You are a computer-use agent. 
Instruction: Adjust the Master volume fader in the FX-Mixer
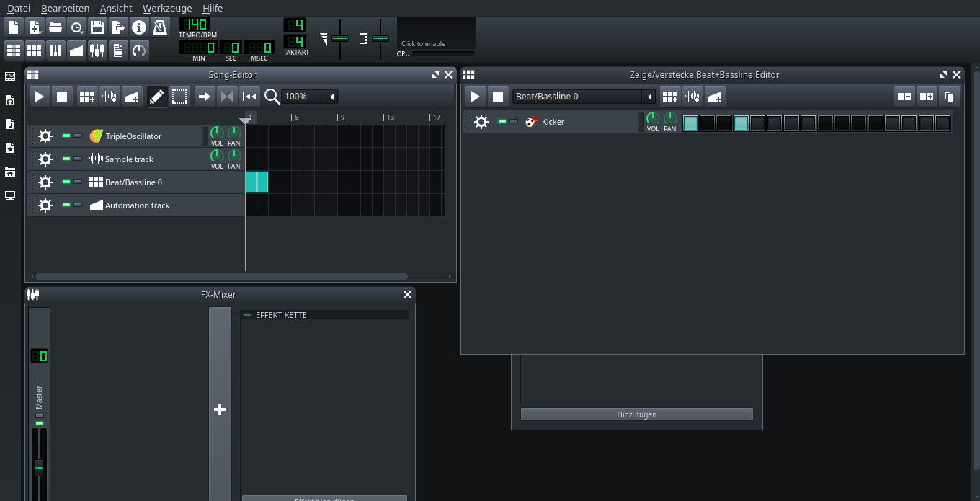(x=40, y=467)
